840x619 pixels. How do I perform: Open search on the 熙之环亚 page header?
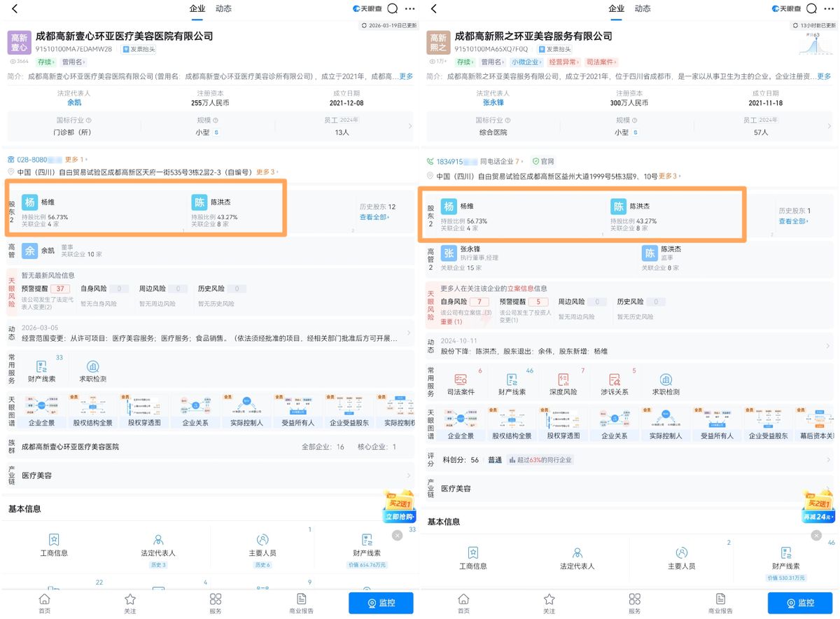tap(812, 9)
